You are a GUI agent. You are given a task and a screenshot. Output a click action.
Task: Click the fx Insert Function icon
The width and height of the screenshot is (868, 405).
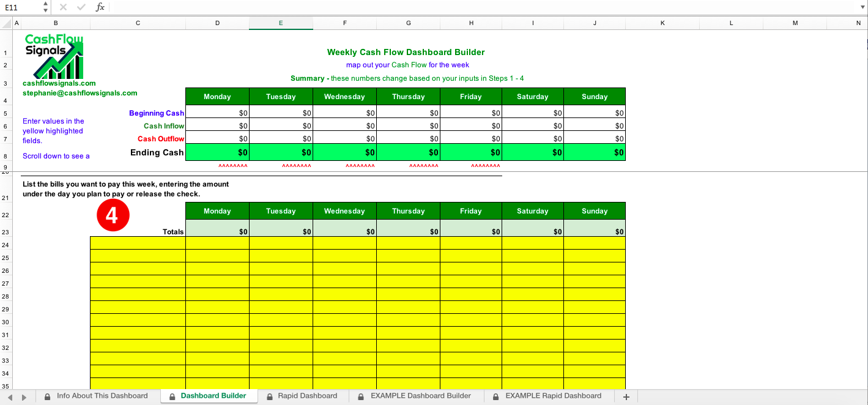(x=101, y=7)
